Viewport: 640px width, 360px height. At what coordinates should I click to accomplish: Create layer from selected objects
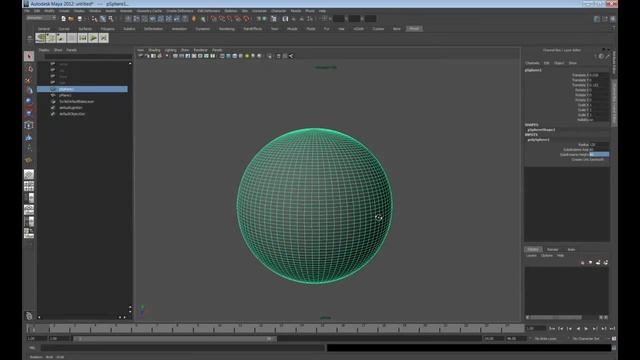coord(606,262)
